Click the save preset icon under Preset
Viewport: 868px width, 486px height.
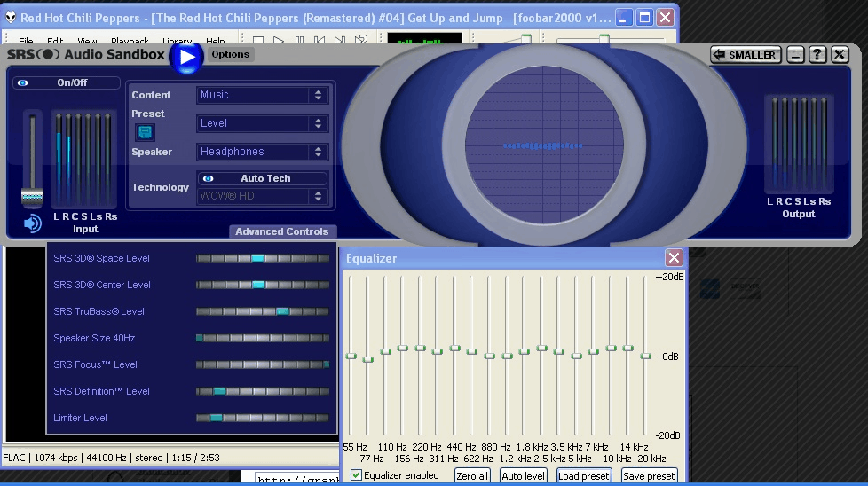click(x=145, y=131)
